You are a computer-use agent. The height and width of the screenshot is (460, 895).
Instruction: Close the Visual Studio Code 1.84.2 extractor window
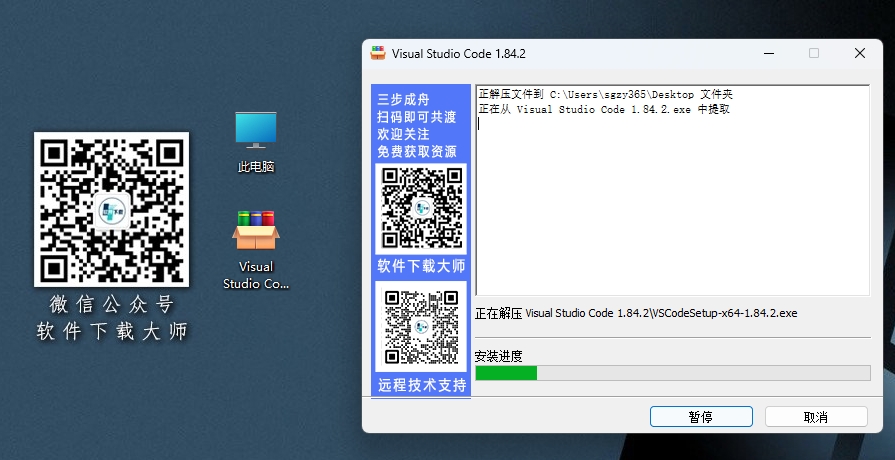point(860,53)
